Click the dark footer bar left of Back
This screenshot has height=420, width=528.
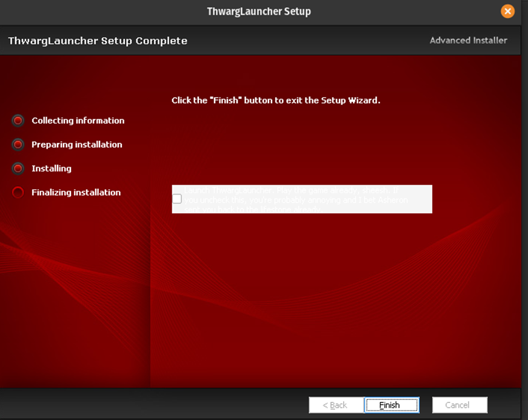152,404
